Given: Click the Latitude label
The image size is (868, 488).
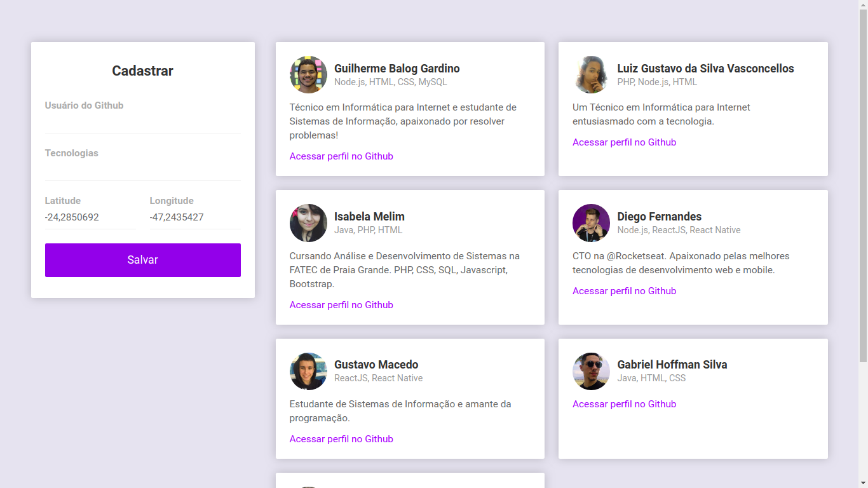Looking at the screenshot, I should (63, 201).
